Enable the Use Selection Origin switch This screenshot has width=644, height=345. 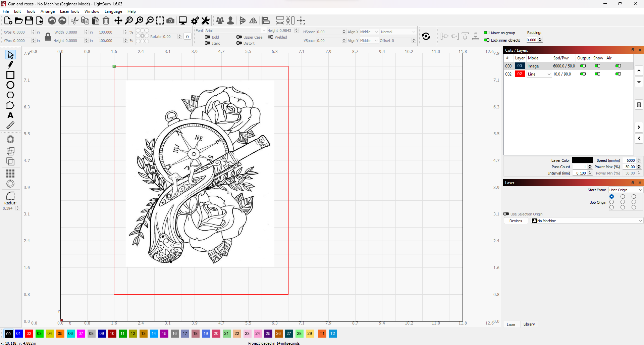tap(506, 214)
